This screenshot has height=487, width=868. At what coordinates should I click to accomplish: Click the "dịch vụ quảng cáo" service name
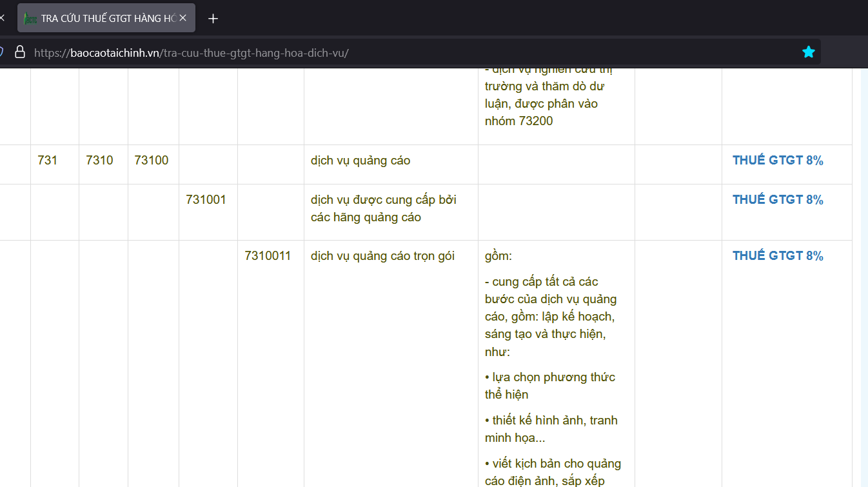(x=360, y=161)
